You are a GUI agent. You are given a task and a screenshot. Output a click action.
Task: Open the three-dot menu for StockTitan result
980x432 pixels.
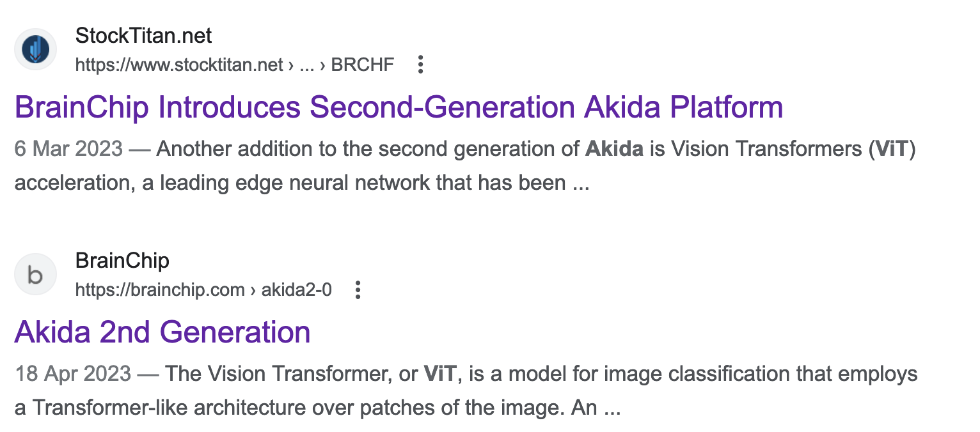coord(420,65)
